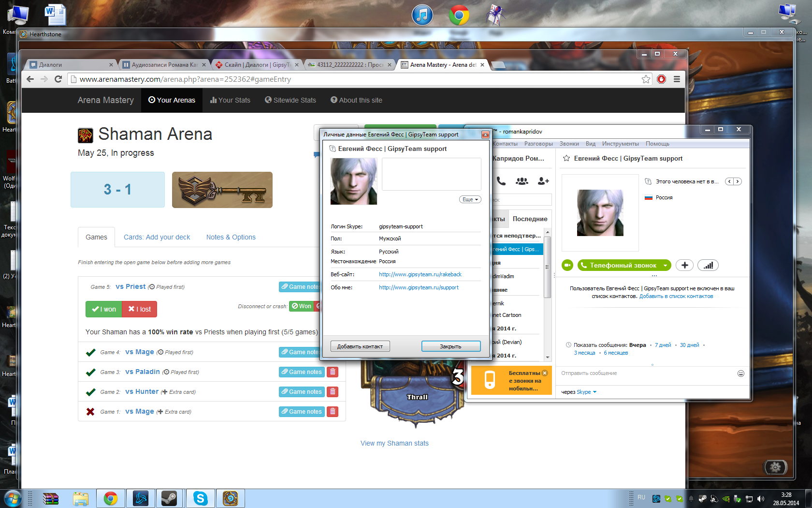Close the free mobile calls ad
Image resolution: width=812 pixels, height=508 pixels.
(x=545, y=373)
